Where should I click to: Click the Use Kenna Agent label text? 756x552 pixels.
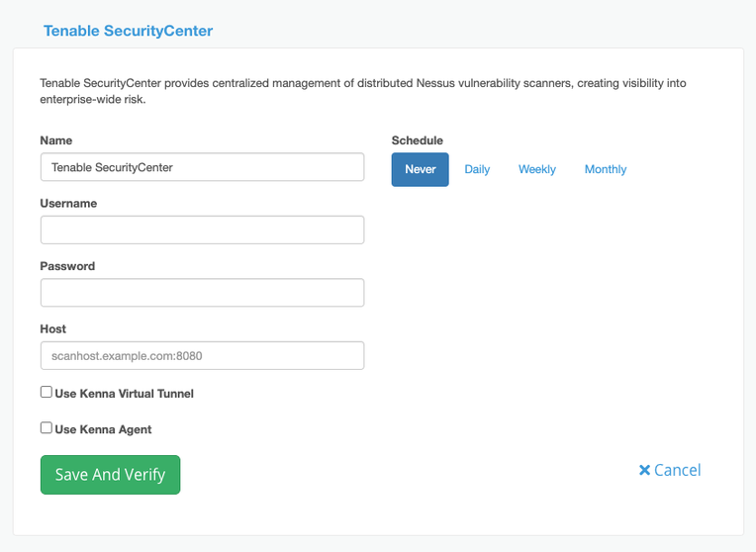click(x=103, y=429)
